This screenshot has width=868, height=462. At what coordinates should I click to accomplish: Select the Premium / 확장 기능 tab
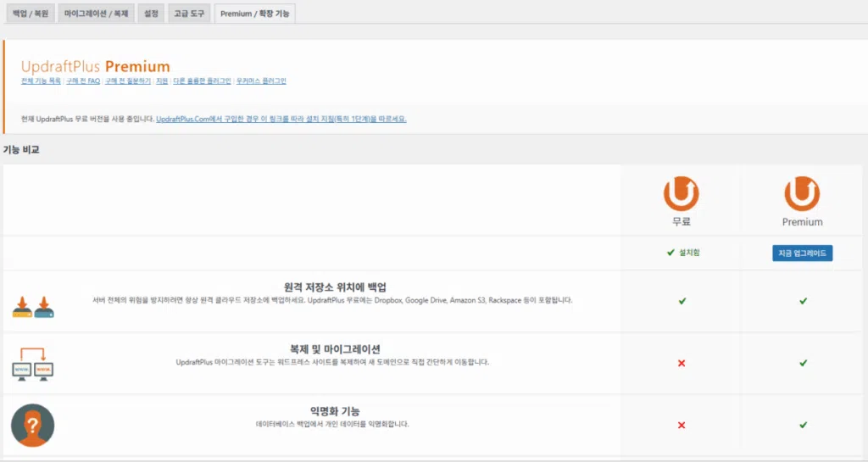coord(255,14)
